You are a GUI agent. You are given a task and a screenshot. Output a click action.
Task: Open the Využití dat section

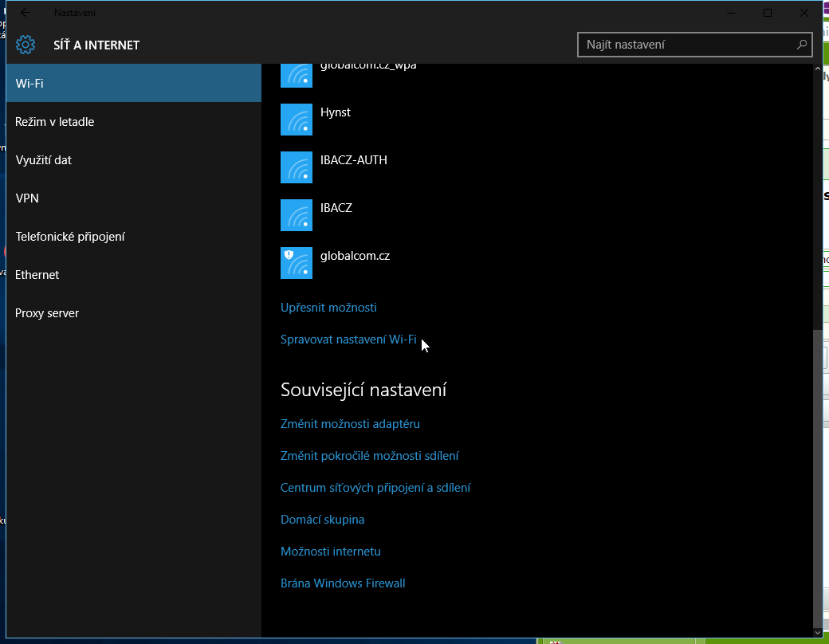point(44,160)
